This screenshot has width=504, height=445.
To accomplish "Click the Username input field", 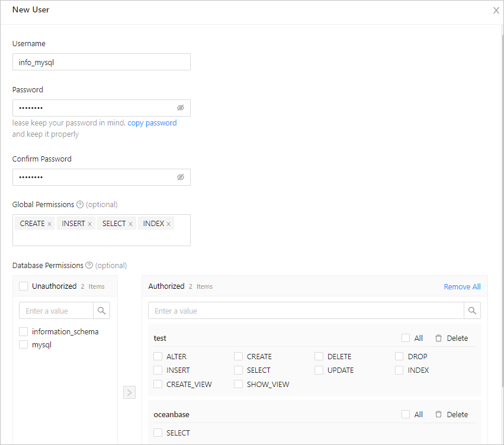I will (x=101, y=62).
